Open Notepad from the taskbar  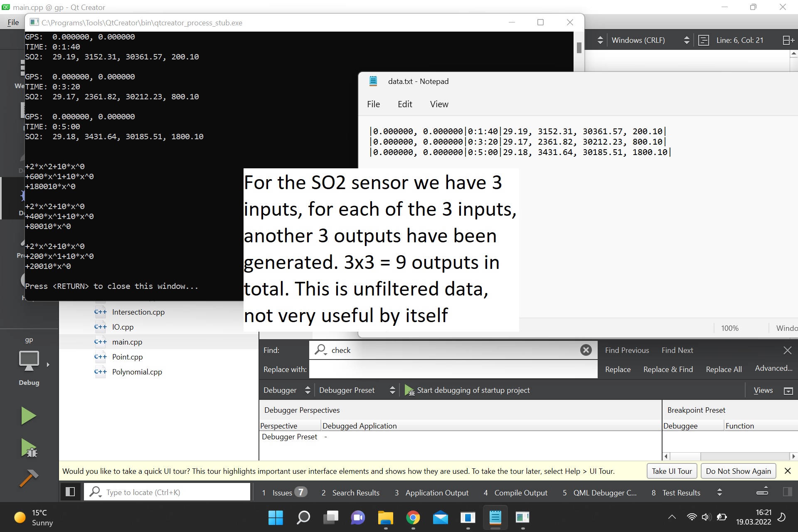click(495, 517)
